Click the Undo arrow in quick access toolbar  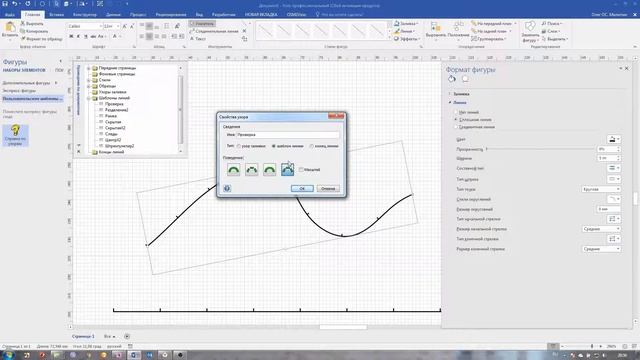(x=15, y=4)
